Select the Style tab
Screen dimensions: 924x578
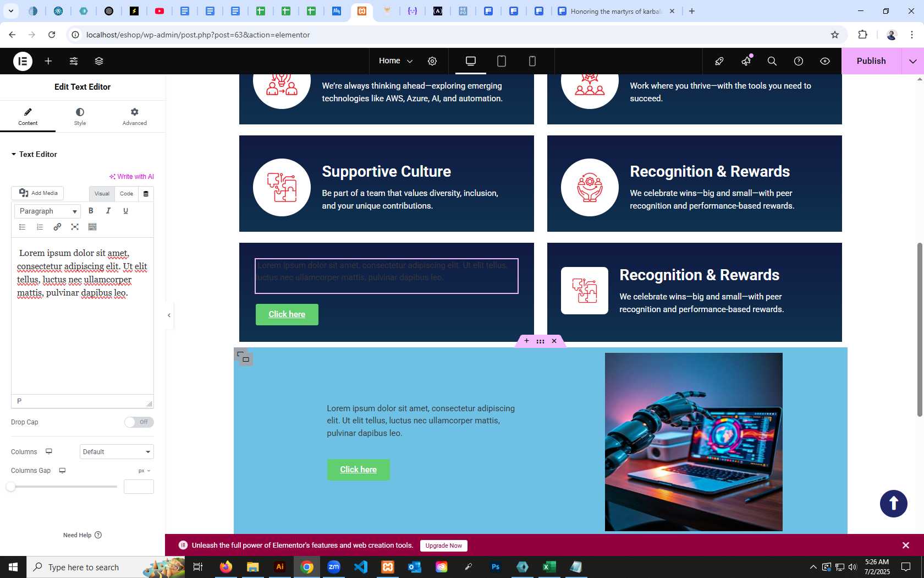coord(80,117)
